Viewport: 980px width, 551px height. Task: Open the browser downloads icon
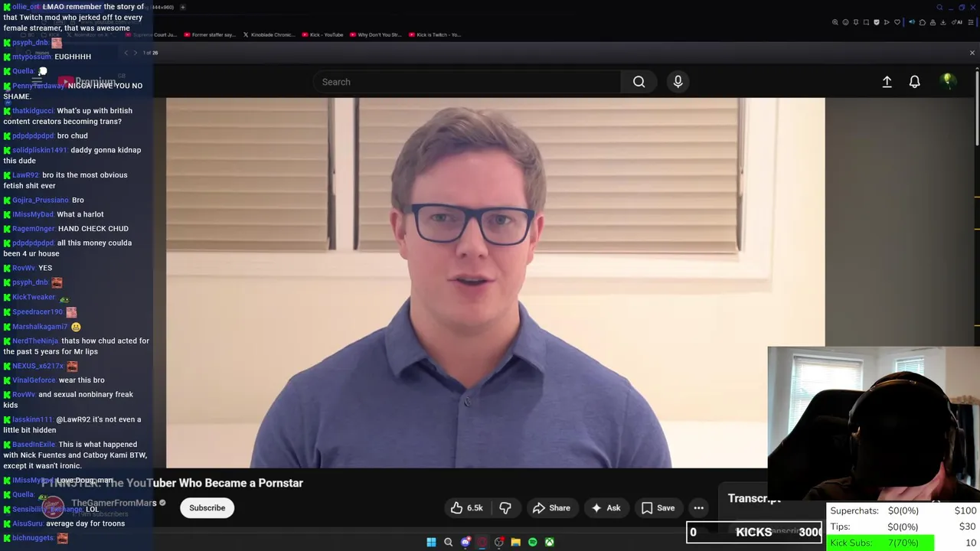click(943, 22)
